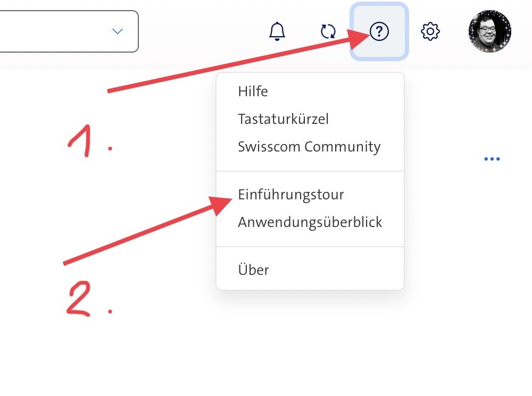Click the question mark help icon

379,32
